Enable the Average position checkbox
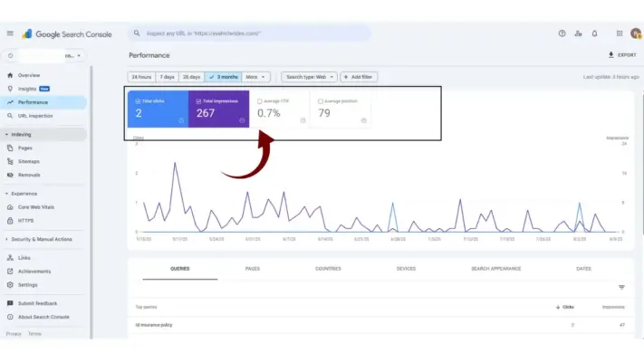The height and width of the screenshot is (362, 644). (x=320, y=101)
